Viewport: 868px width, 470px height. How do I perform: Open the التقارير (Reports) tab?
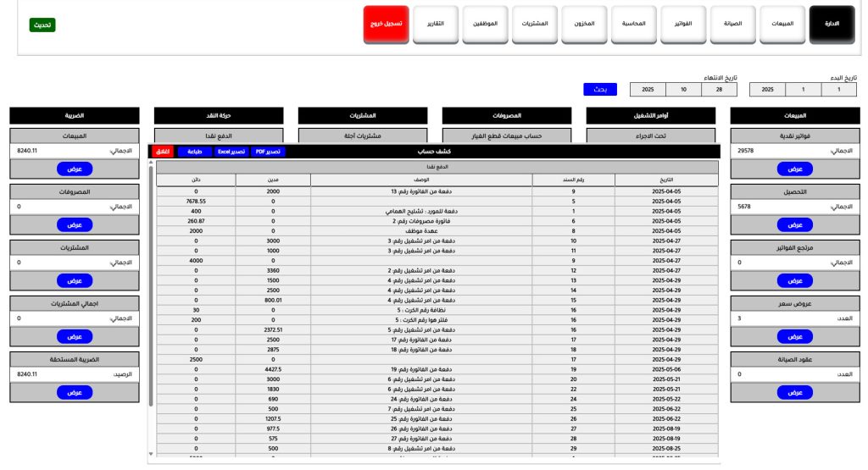tap(435, 25)
